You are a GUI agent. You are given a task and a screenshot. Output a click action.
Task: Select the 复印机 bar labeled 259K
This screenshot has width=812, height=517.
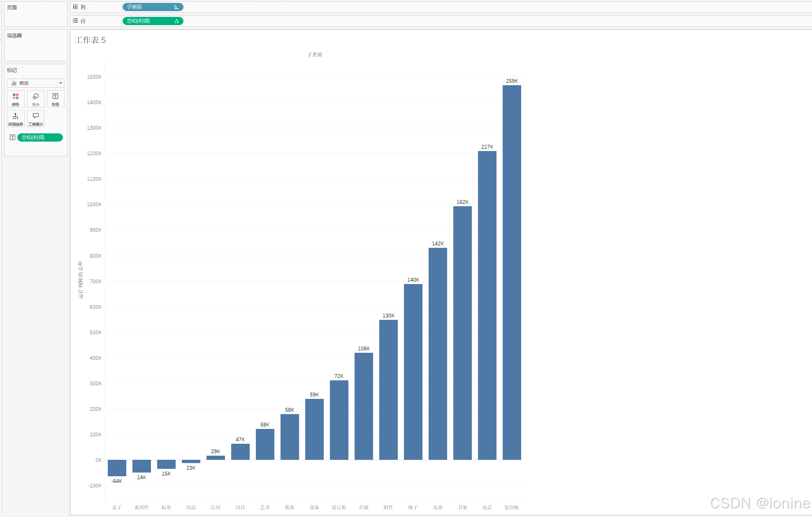click(x=511, y=272)
